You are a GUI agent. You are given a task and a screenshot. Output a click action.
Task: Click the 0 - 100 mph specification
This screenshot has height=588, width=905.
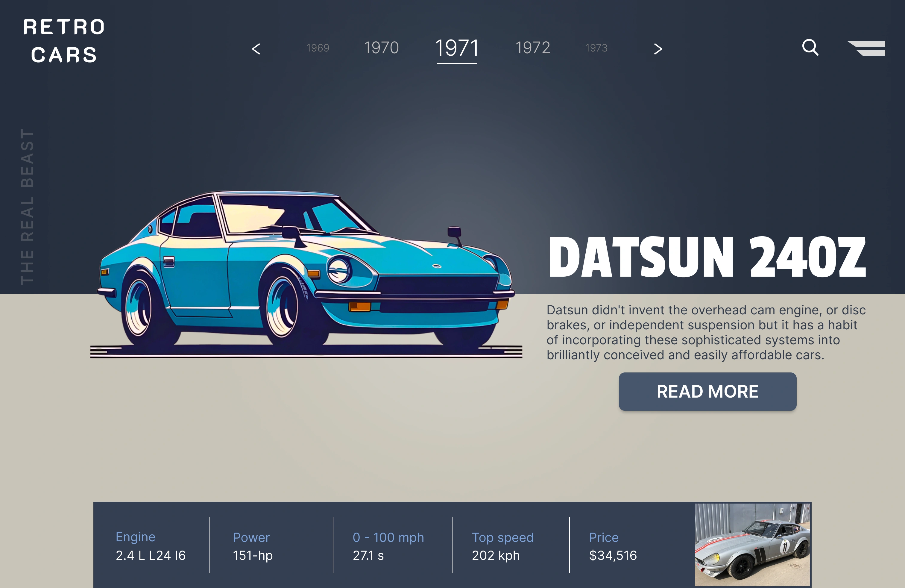(x=388, y=537)
